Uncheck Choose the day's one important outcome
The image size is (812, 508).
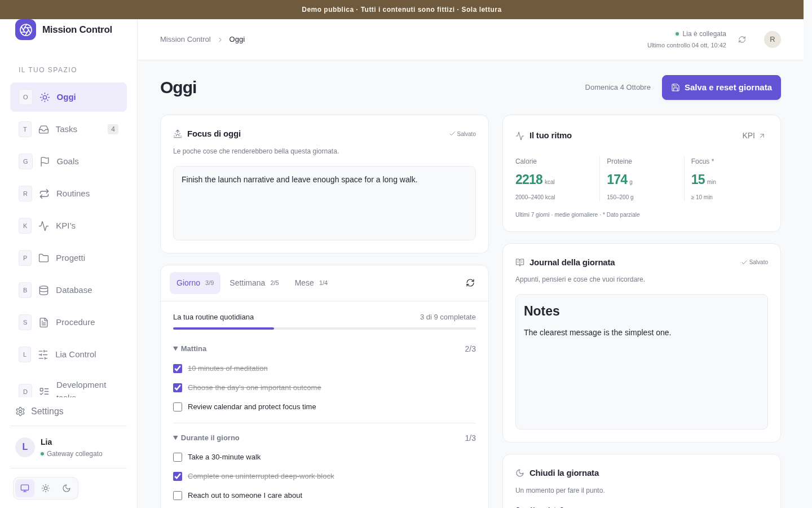(178, 388)
